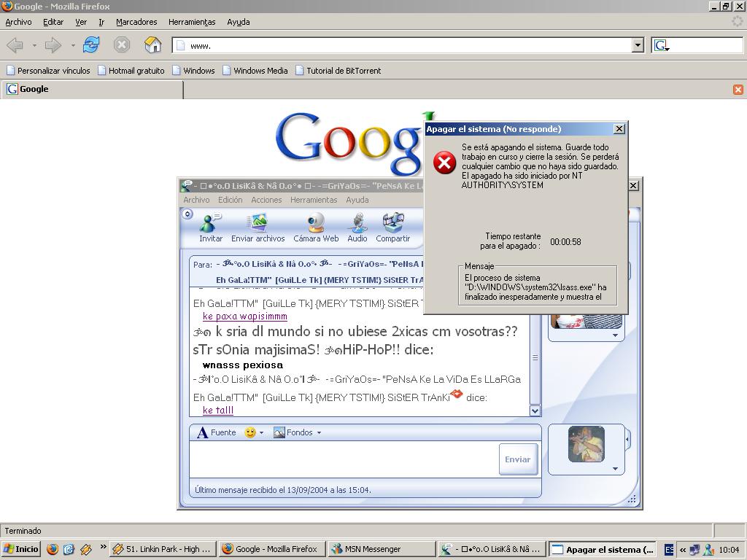The height and width of the screenshot is (560, 747).
Task: Switch to Linkin Park taskbar button
Action: [x=163, y=549]
